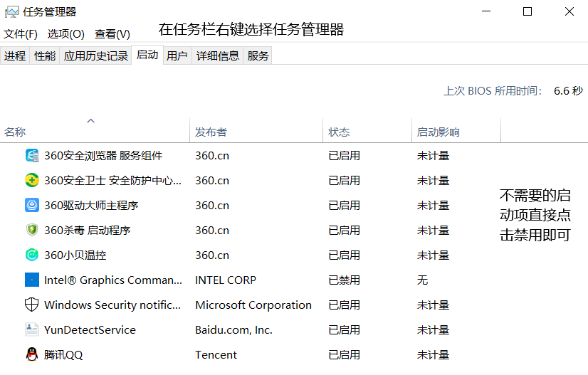Viewport: 588px width, 375px height.
Task: Click the 上次 BIOS 所用时间 label
Action: (x=493, y=91)
